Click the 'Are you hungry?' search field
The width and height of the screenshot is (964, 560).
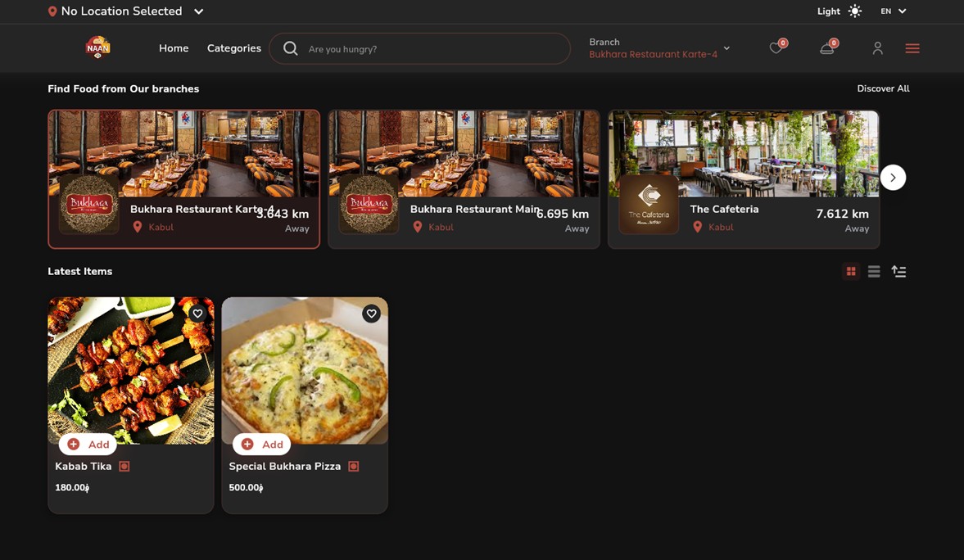[420, 48]
